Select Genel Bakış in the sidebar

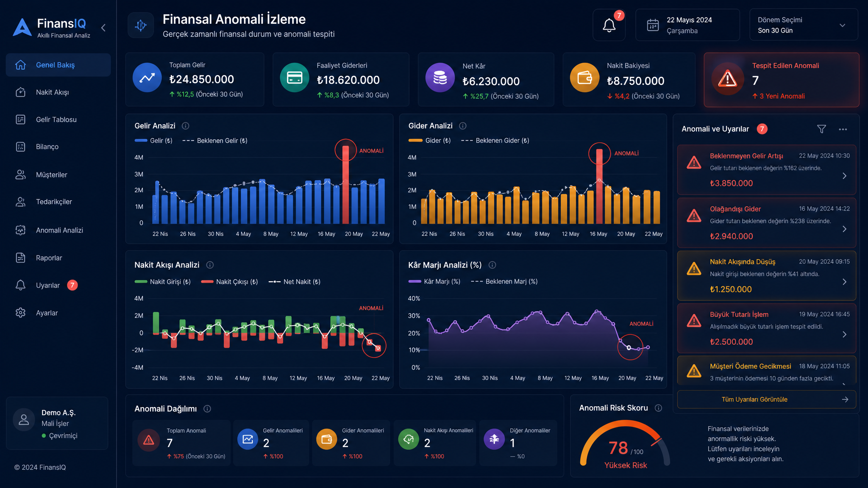click(x=58, y=65)
